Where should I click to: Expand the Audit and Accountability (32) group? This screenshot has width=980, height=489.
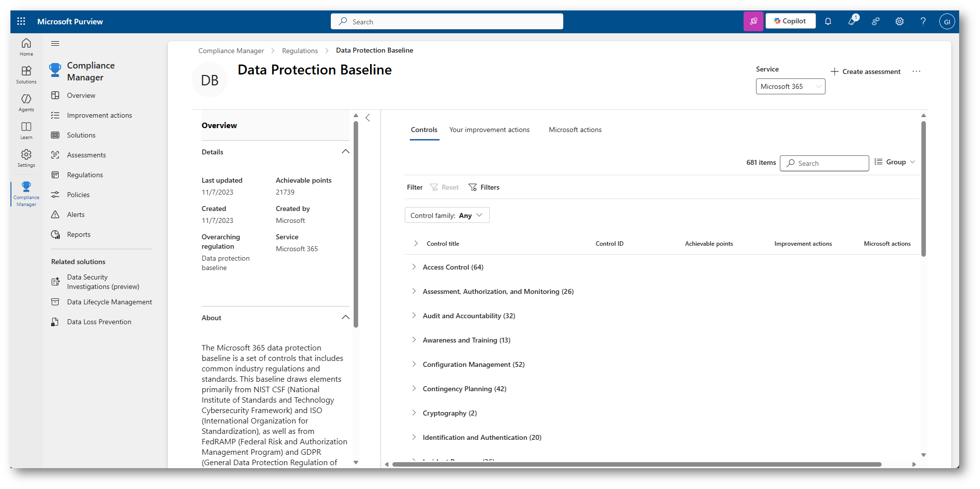[414, 315]
